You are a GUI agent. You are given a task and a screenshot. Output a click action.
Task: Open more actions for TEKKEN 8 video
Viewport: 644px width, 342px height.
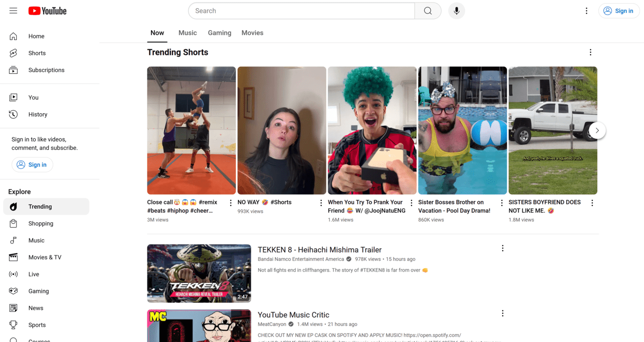point(502,248)
